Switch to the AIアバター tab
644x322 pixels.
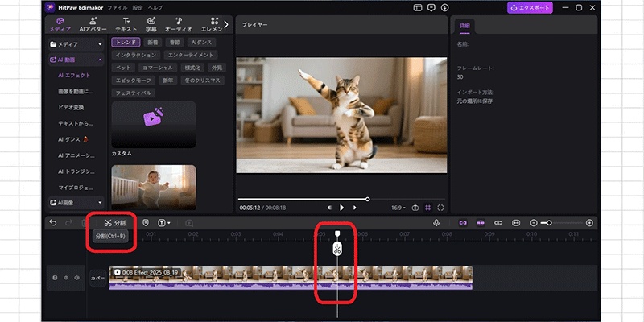[93, 25]
